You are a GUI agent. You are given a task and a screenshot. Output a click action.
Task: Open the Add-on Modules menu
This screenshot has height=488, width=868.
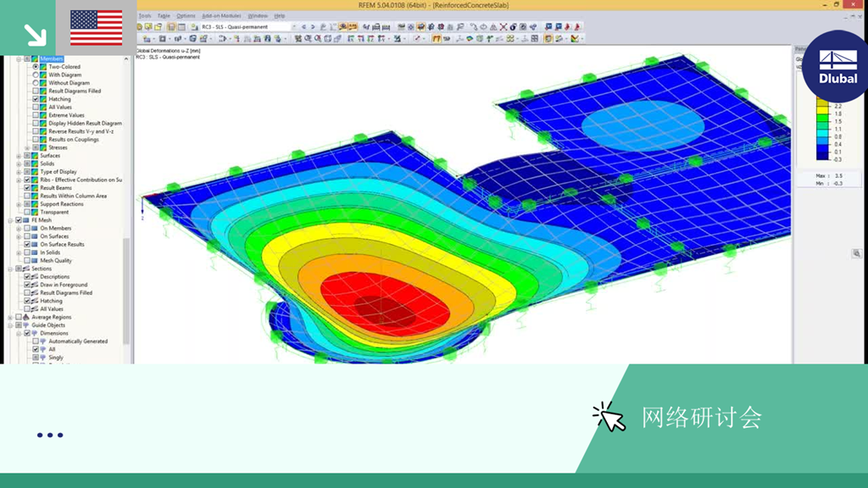(221, 16)
